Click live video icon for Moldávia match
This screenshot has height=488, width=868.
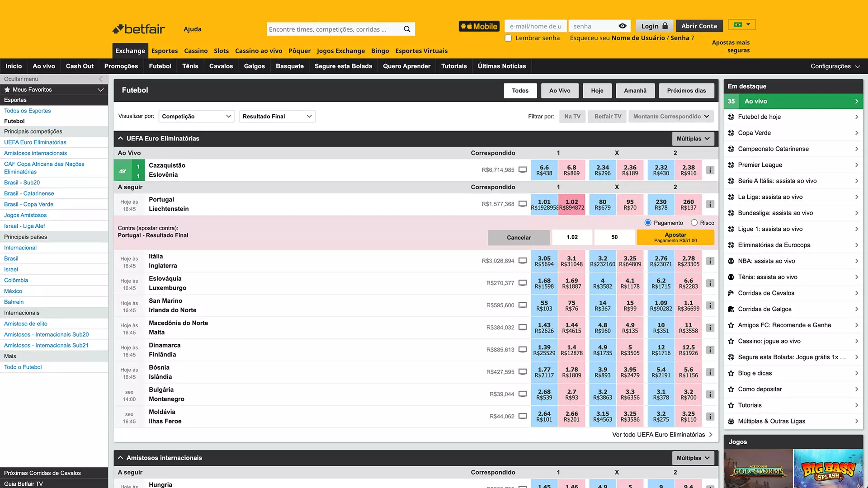tap(523, 416)
